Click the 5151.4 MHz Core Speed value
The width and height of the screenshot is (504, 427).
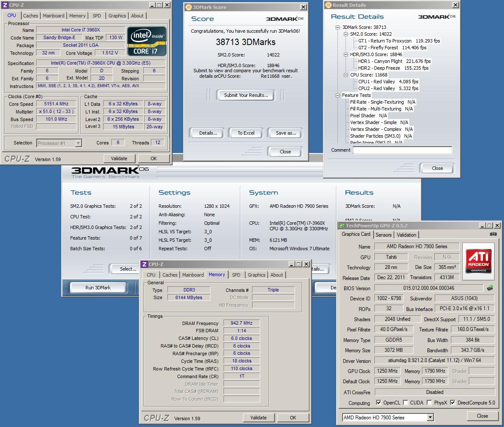point(56,104)
